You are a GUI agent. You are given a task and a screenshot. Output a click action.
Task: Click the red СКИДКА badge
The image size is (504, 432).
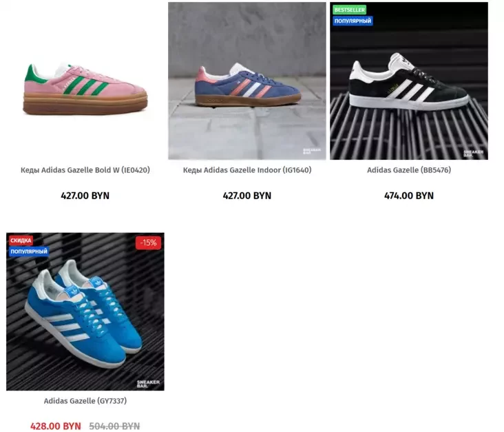coord(21,240)
